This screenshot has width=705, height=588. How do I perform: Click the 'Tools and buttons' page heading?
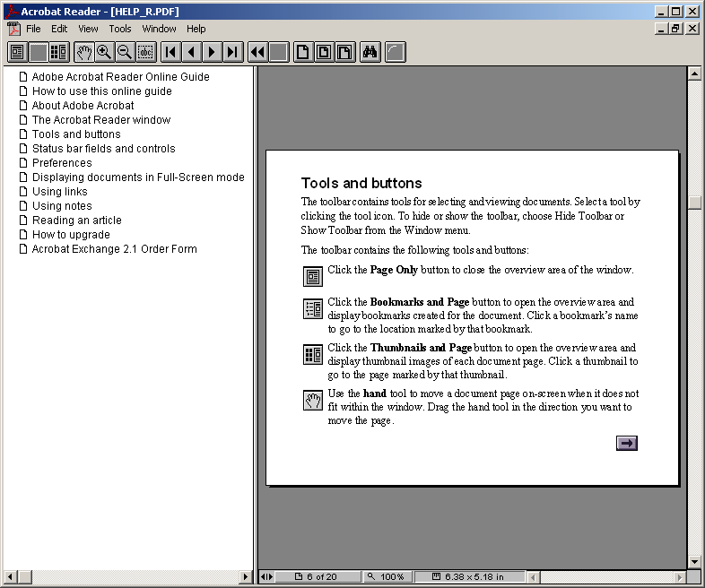361,183
